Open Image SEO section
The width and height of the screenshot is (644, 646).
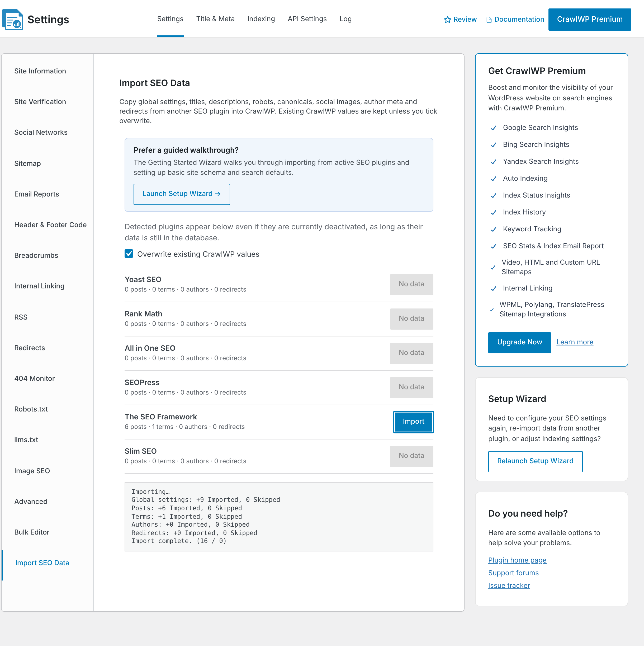[x=32, y=471]
